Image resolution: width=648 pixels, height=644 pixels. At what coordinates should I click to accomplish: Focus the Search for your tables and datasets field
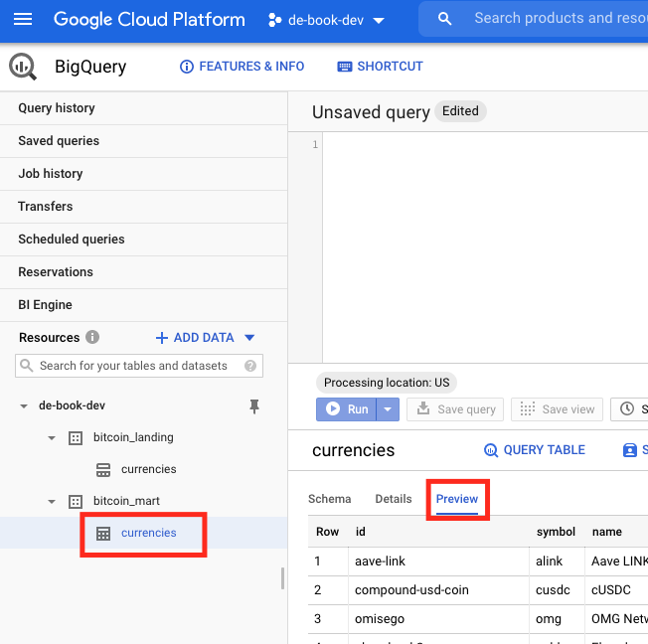(139, 366)
